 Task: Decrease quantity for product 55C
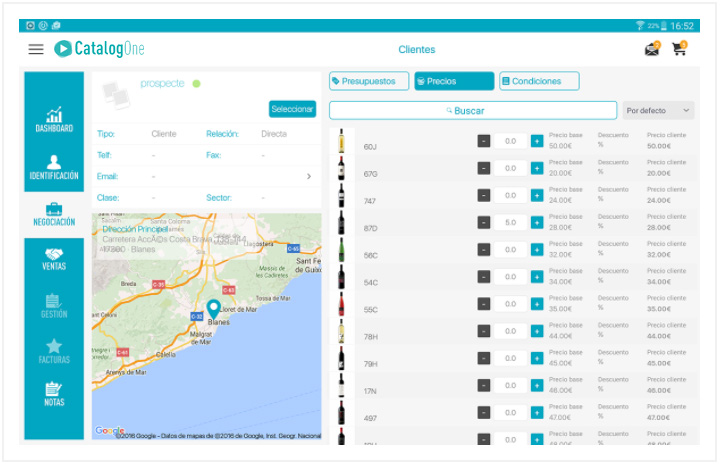pyautogui.click(x=483, y=304)
